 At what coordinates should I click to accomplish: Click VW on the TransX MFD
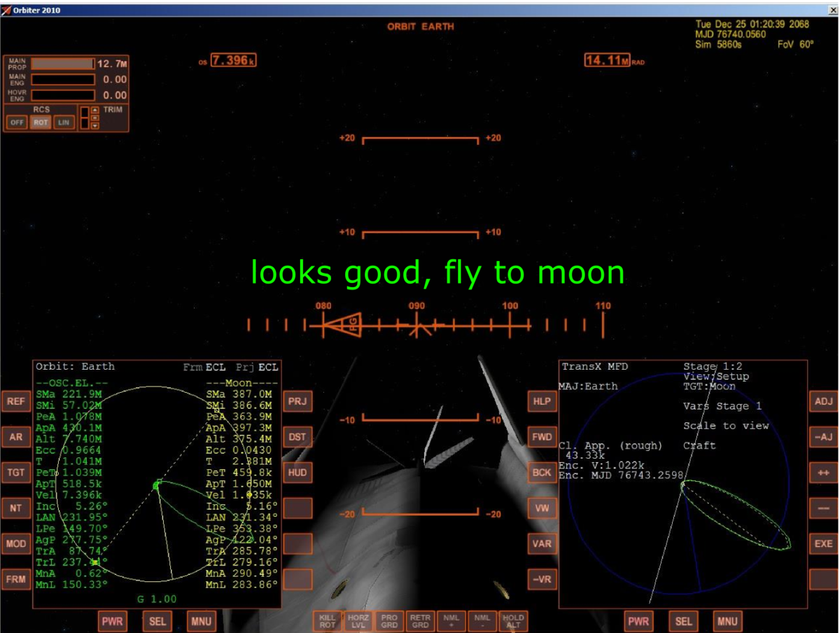[542, 508]
